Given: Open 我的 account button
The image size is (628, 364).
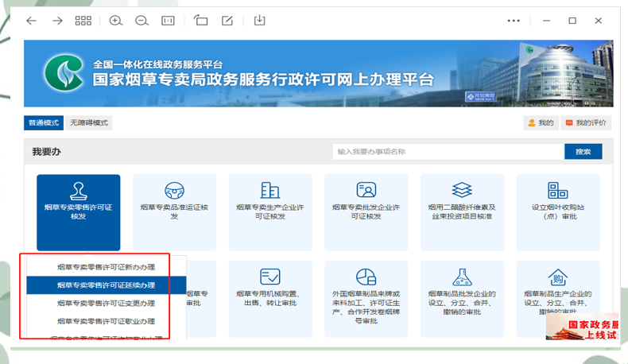Looking at the screenshot, I should click(x=541, y=123).
